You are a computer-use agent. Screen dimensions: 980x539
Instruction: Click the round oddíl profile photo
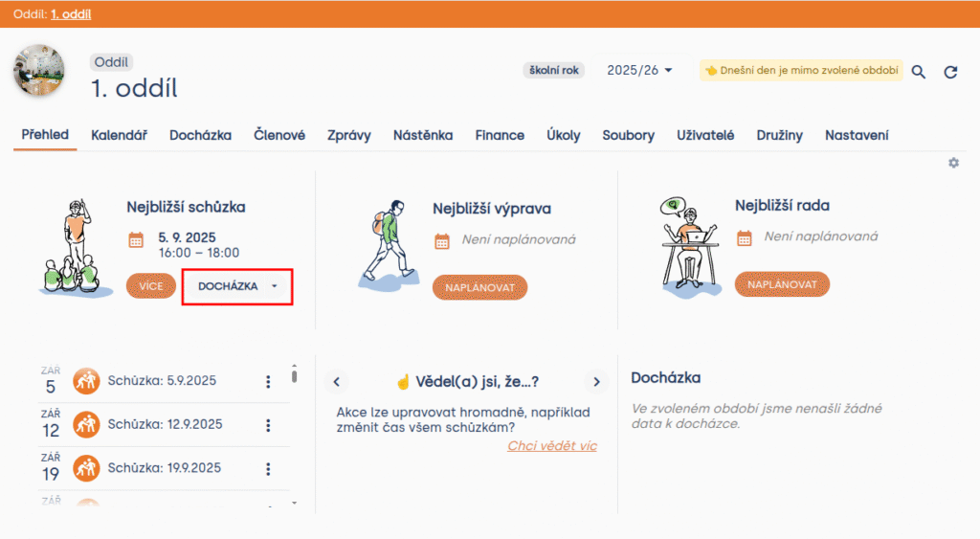39,71
